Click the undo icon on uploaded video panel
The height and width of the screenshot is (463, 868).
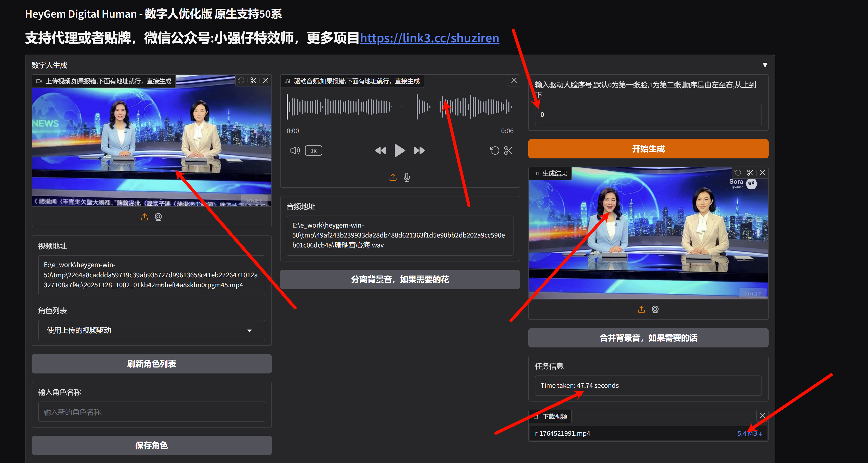click(x=241, y=80)
